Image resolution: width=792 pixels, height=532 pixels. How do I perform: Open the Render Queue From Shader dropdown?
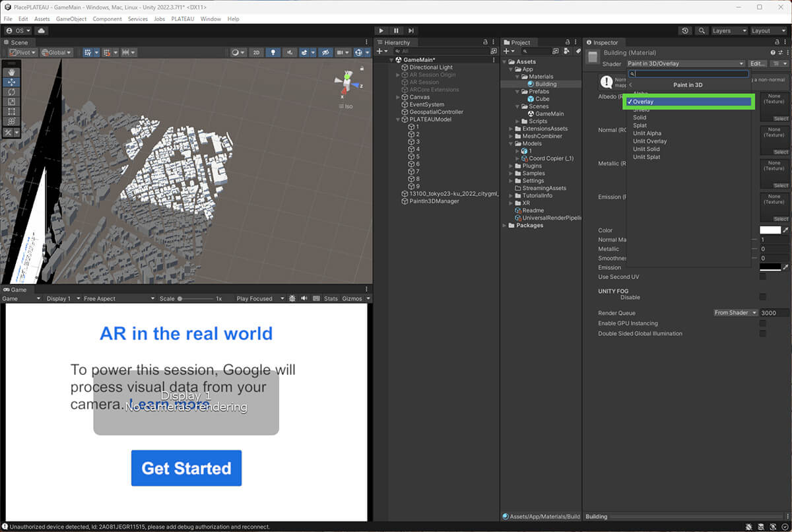(x=735, y=313)
